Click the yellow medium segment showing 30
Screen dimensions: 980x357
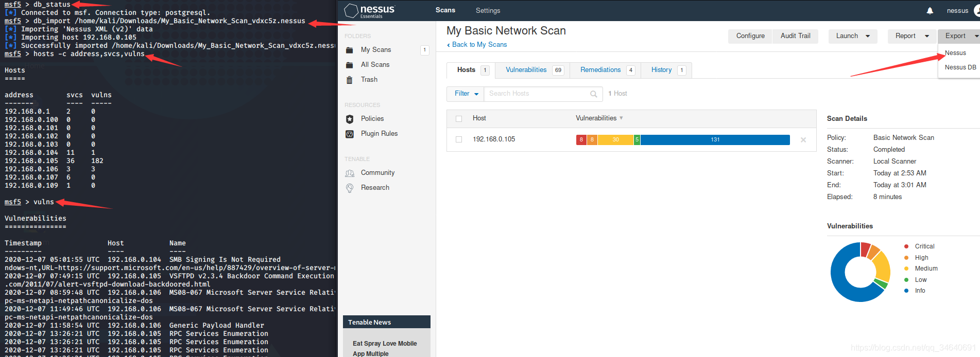(x=615, y=140)
